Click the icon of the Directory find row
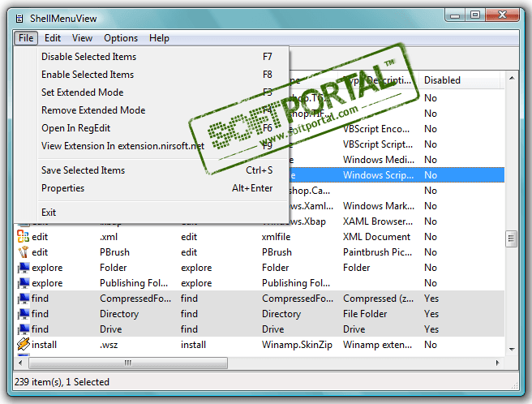Viewport: 532px width, 404px height. tap(23, 314)
